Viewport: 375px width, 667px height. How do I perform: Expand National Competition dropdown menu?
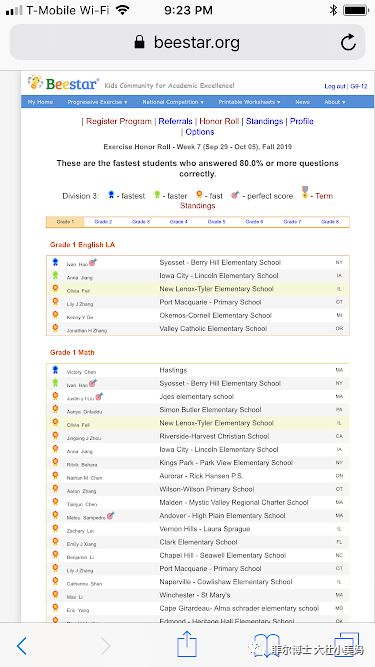point(173,102)
